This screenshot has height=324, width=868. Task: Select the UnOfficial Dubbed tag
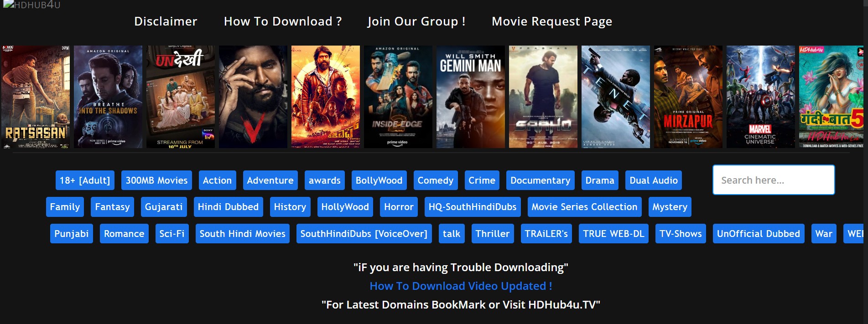(759, 234)
